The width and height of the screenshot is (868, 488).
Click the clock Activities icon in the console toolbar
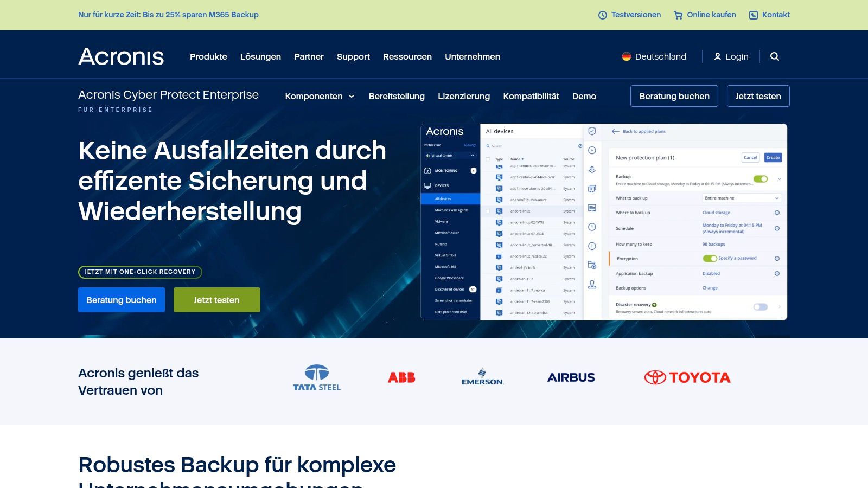[592, 227]
